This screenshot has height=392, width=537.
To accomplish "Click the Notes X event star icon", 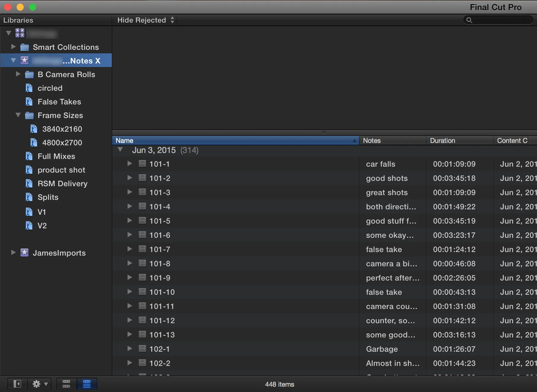I will point(24,60).
